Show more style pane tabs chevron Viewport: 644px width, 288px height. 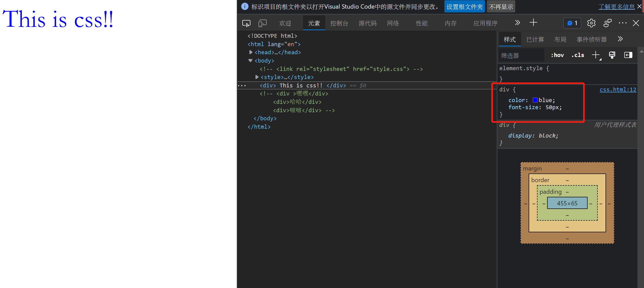[620, 39]
